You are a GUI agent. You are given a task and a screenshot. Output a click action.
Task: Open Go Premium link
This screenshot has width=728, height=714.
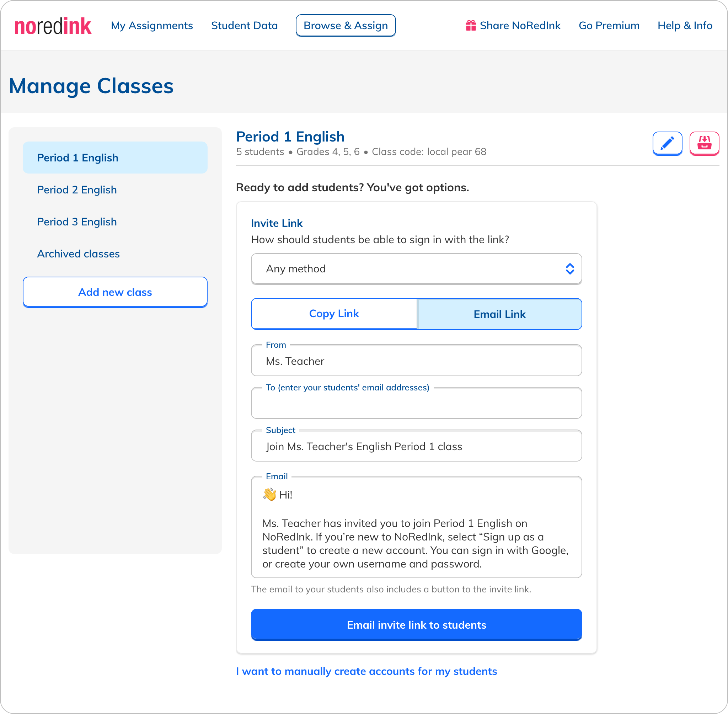point(609,26)
